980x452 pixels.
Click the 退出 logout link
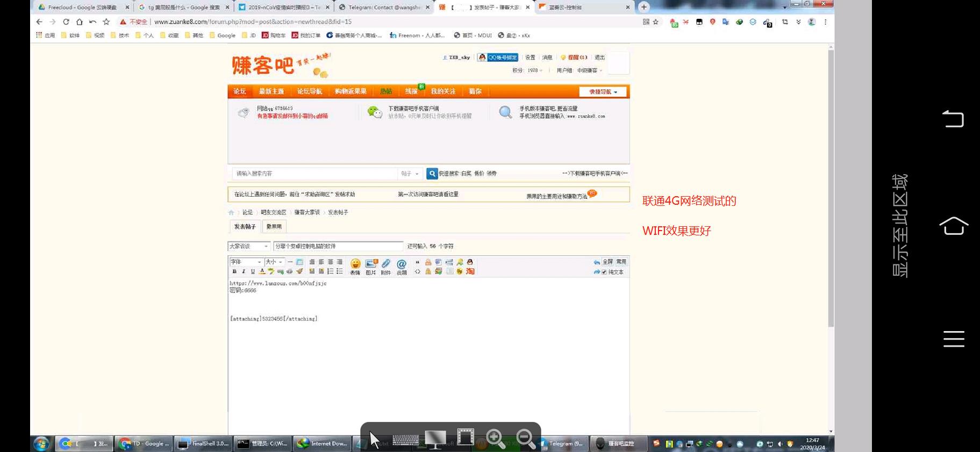(600, 58)
